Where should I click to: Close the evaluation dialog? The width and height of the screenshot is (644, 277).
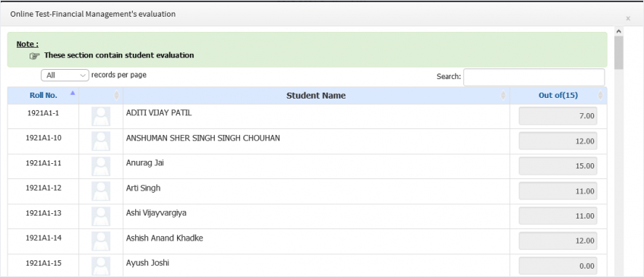pos(628,18)
